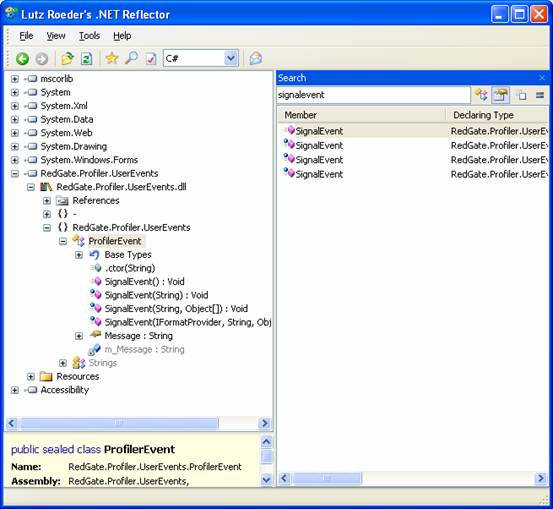Click the tree panel horizontal scrollbar thumb
The height and width of the screenshot is (509, 553).
[x=119, y=423]
